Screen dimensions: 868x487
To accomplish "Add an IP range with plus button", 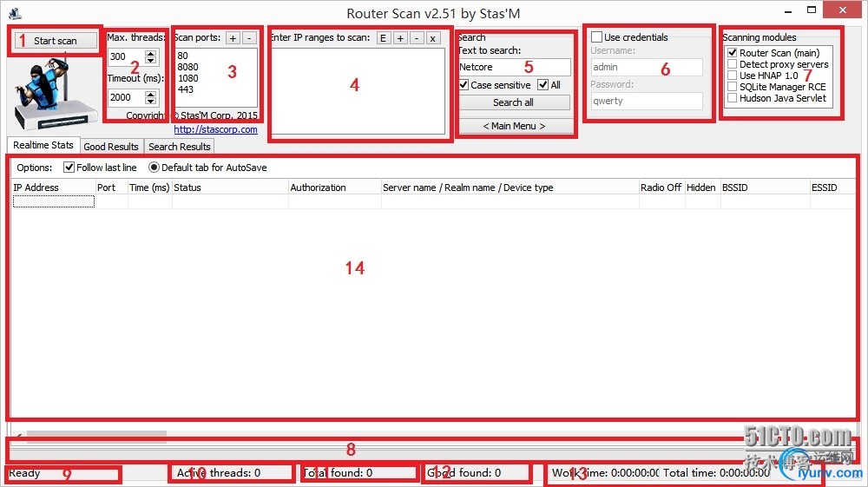I will pyautogui.click(x=400, y=38).
